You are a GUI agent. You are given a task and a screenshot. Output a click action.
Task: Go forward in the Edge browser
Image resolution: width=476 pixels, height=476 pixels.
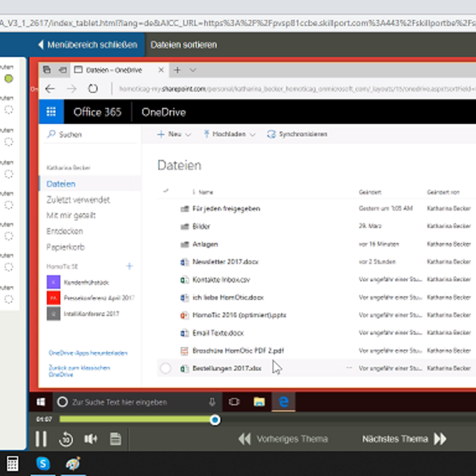tap(71, 89)
